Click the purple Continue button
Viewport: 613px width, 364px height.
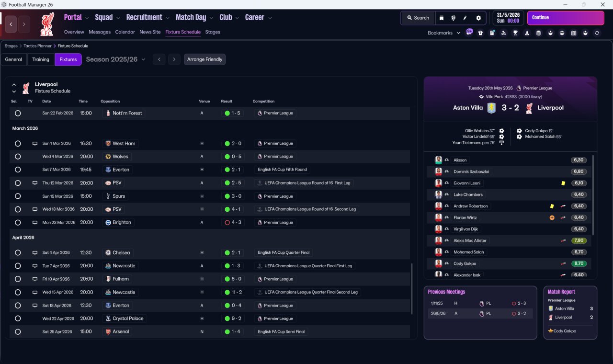point(566,18)
